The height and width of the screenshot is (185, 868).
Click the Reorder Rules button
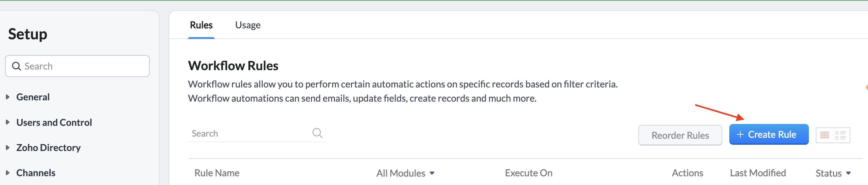(x=680, y=135)
